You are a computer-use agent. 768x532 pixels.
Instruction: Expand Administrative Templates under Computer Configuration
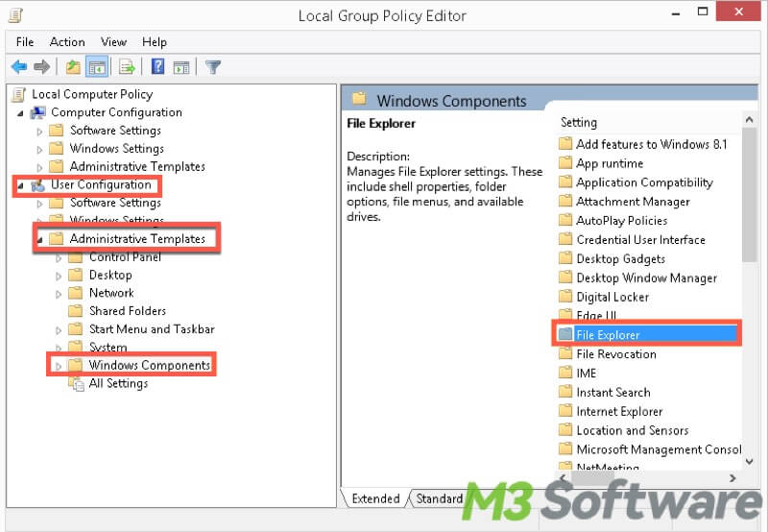click(39, 167)
